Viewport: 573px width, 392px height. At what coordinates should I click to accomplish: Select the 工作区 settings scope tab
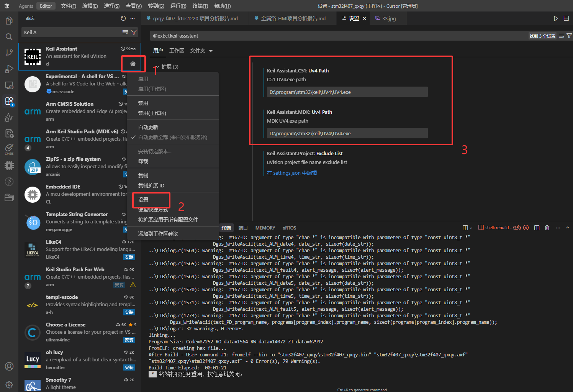[177, 51]
